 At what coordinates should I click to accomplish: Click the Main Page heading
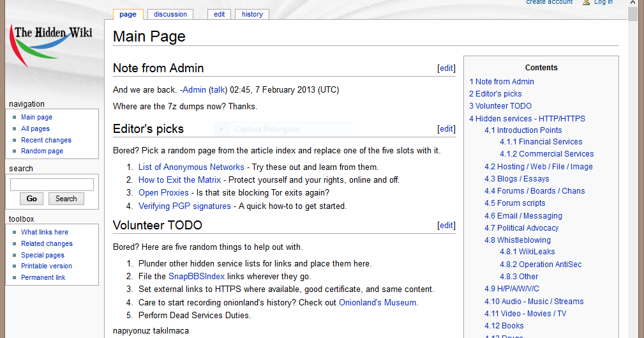(149, 36)
